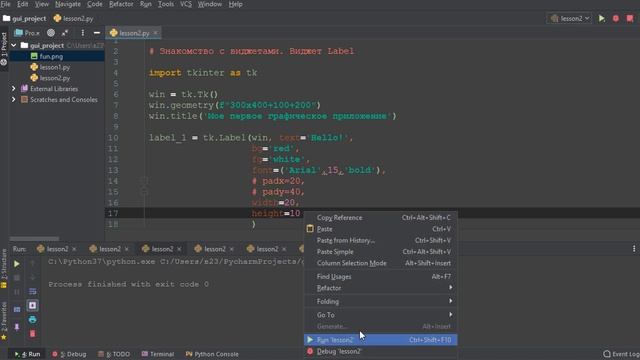Screen dimensions: 640x360
Task: Toggle Column Selection Mode in context menu
Action: 380,264
